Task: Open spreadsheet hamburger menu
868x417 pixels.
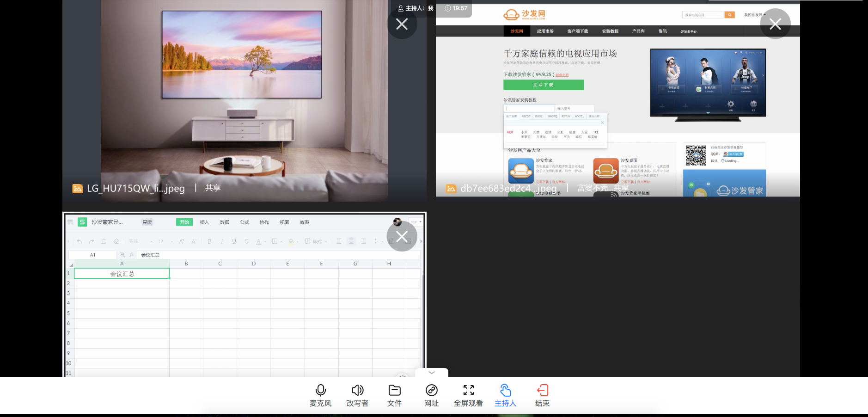Action: pyautogui.click(x=70, y=222)
